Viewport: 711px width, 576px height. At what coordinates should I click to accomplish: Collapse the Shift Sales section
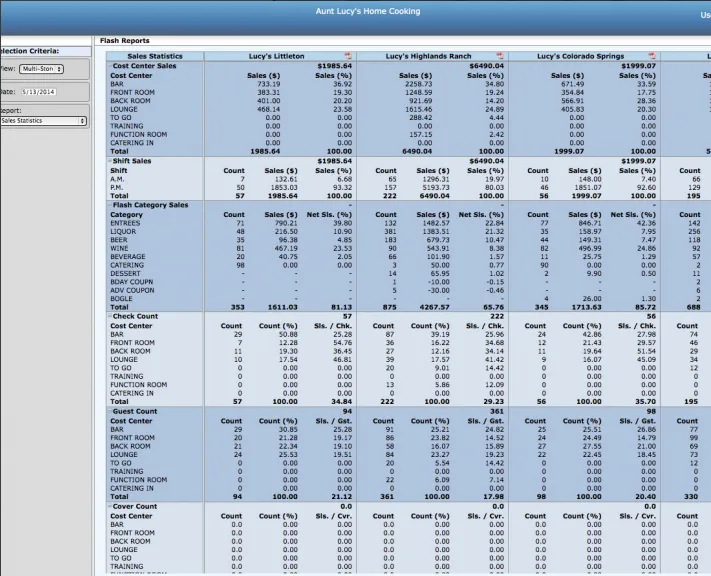pos(110,161)
